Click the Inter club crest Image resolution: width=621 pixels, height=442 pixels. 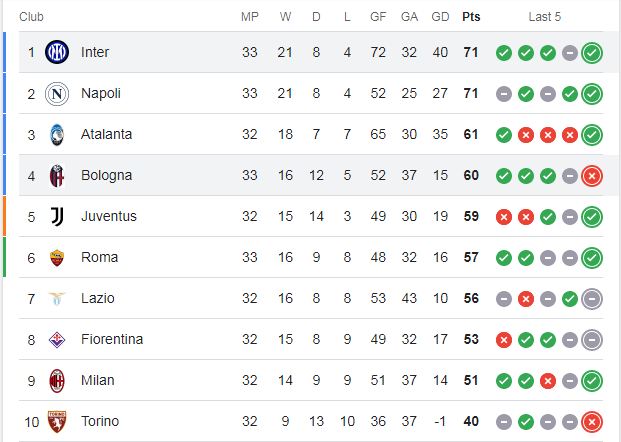[57, 52]
